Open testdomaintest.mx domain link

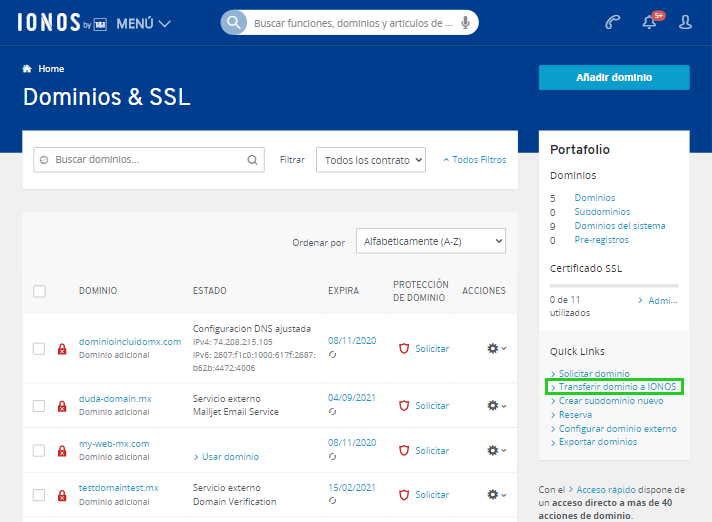pyautogui.click(x=119, y=488)
